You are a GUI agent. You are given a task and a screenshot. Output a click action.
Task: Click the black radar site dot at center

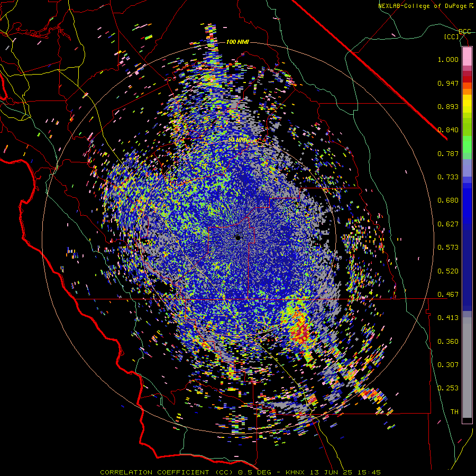point(238,237)
